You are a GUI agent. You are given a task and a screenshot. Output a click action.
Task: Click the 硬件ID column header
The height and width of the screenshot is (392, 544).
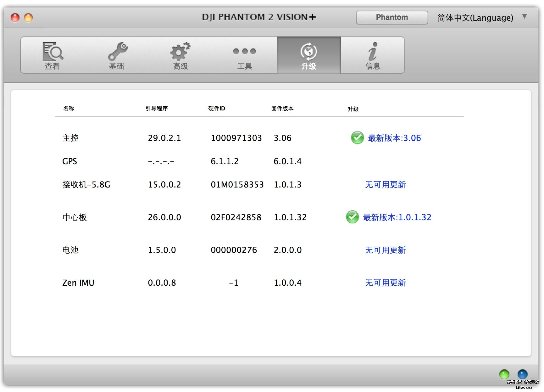click(217, 109)
